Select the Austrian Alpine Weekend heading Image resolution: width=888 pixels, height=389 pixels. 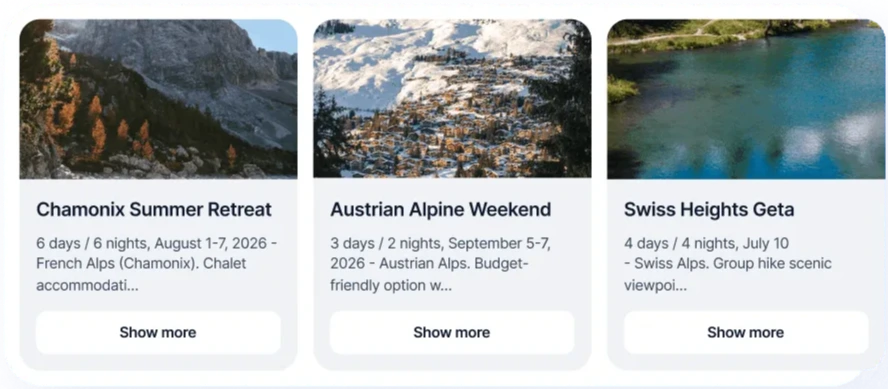[441, 210]
